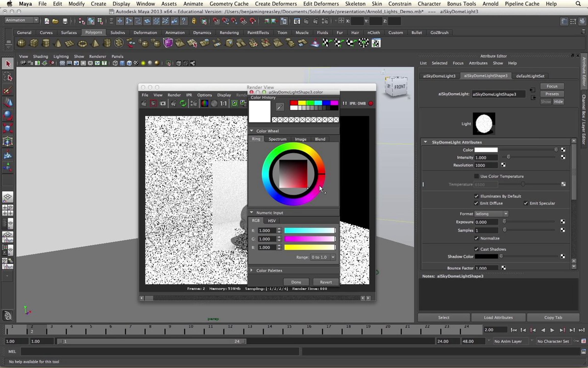
Task: Click the white Color swatch of SkyDomeLight
Action: pos(486,150)
